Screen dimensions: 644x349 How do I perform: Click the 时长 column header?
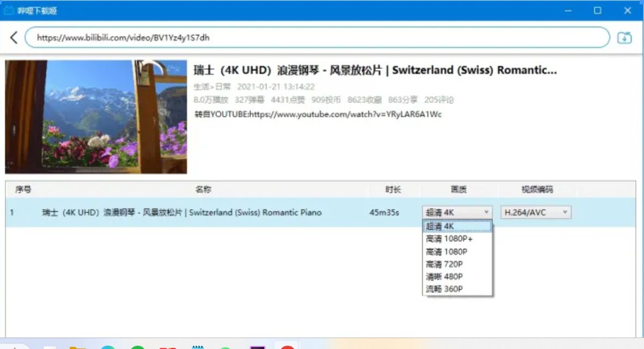pos(393,189)
